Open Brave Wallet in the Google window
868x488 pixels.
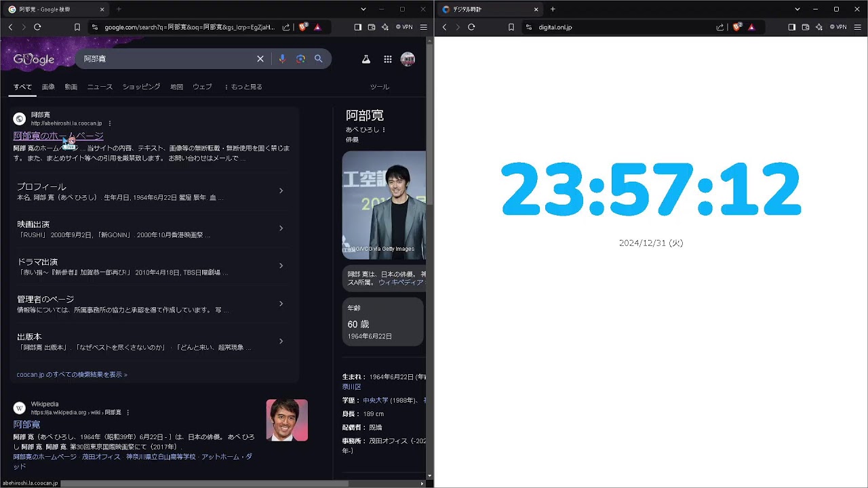(x=372, y=27)
